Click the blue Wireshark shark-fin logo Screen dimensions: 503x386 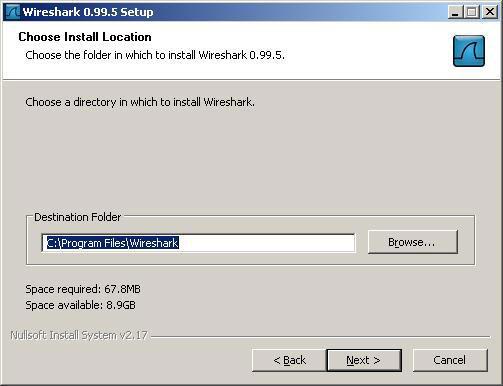tap(469, 51)
